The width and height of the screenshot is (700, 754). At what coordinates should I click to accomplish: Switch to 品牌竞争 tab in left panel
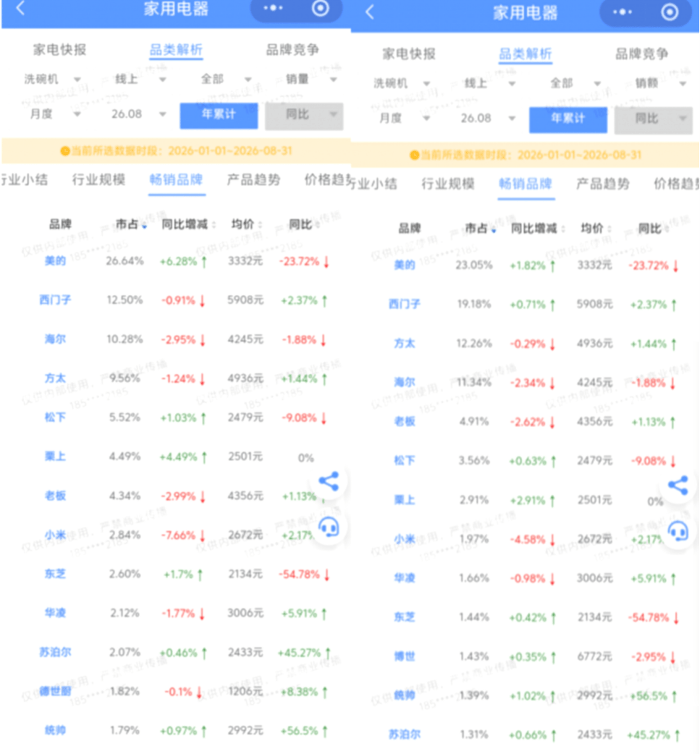(292, 50)
